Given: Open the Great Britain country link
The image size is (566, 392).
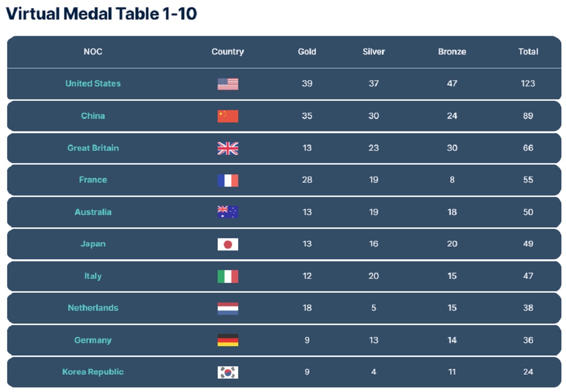Looking at the screenshot, I should coord(93,148).
